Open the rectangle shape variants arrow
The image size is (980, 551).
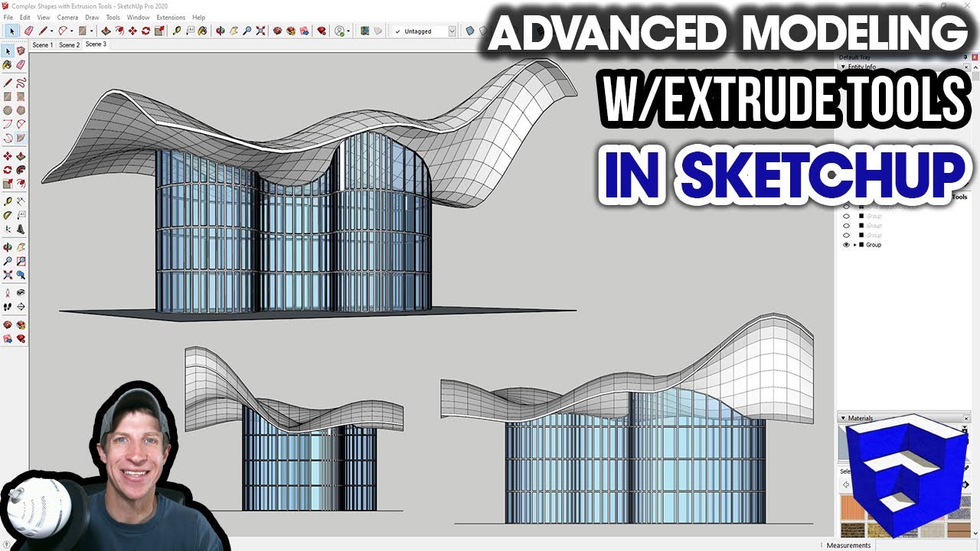pyautogui.click(x=92, y=31)
